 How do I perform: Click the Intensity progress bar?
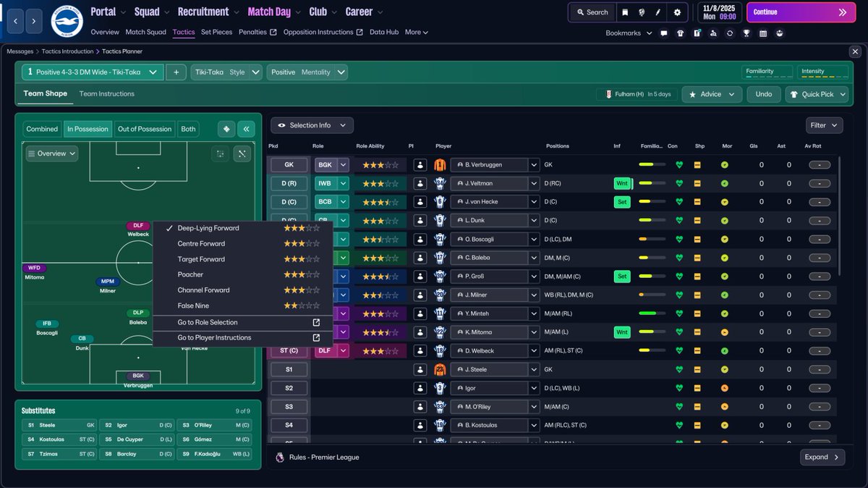pos(822,72)
